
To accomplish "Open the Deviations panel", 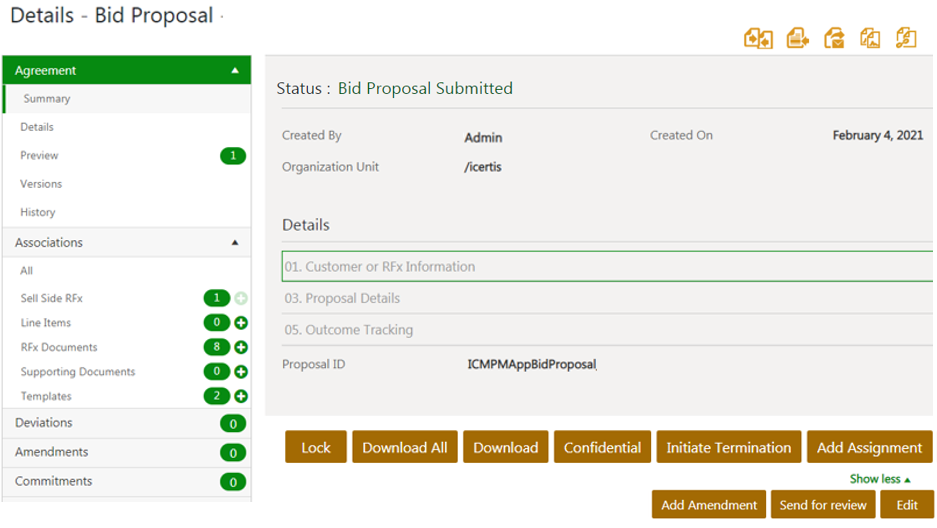I will [x=44, y=423].
